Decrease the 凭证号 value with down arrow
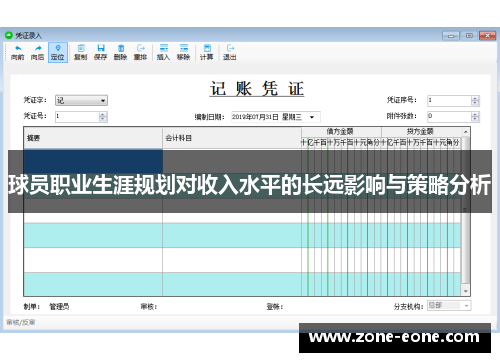Screen dimensions: 500x362 coord(103,119)
